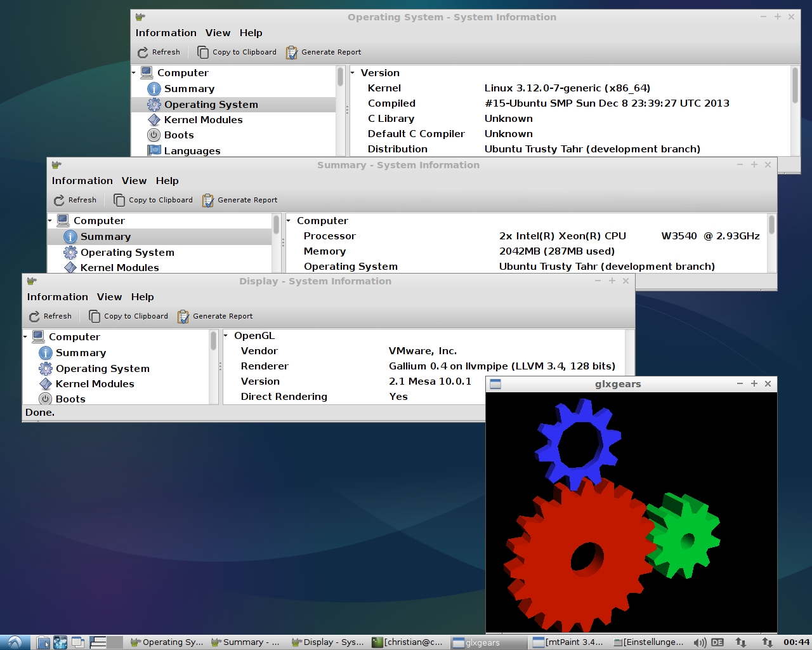Click Generate Report in the Display window
Screen dimensions: 812x650
click(215, 316)
